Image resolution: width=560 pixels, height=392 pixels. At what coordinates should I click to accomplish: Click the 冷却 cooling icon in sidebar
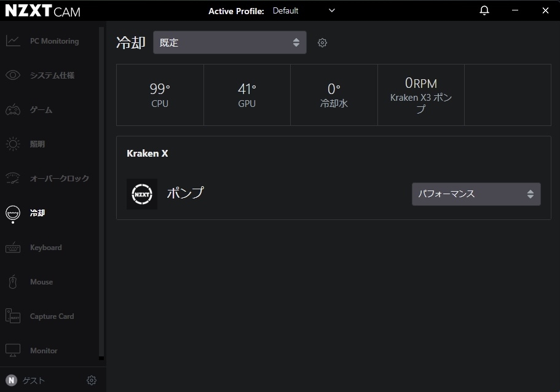tap(13, 214)
